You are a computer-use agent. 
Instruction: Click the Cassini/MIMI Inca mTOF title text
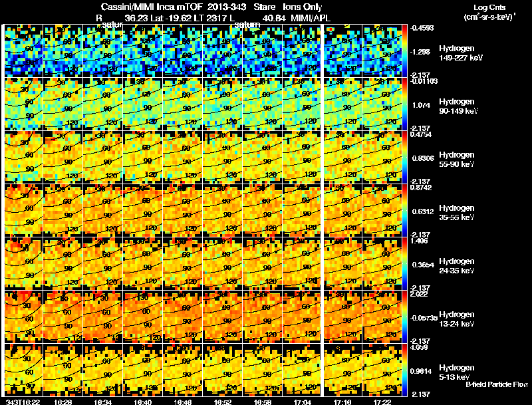pyautogui.click(x=152, y=7)
